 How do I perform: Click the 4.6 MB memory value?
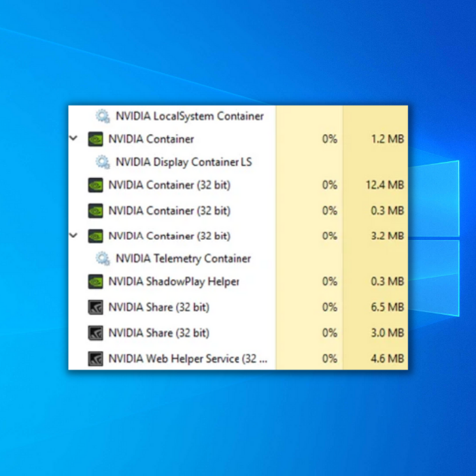coord(388,359)
